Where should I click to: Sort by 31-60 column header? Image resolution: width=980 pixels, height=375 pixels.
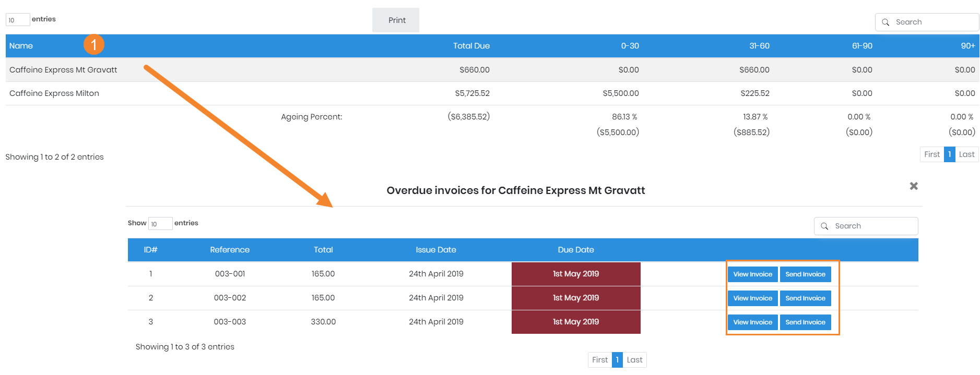coord(759,46)
